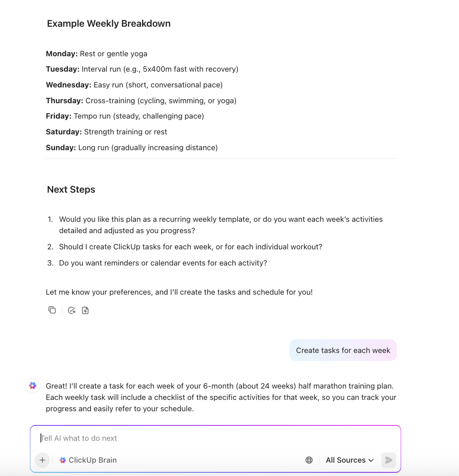Create a task from the AI response
Screen dimensions: 459x476
click(x=72, y=310)
